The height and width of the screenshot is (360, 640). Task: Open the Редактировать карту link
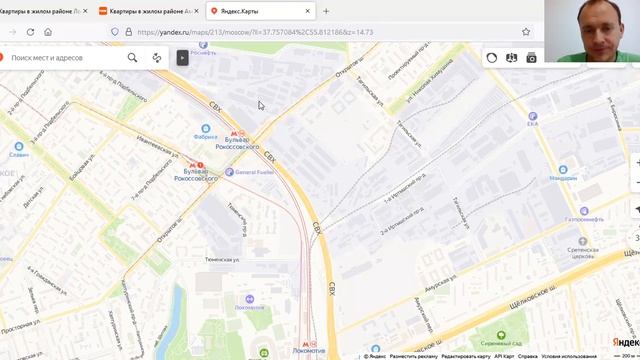click(466, 356)
